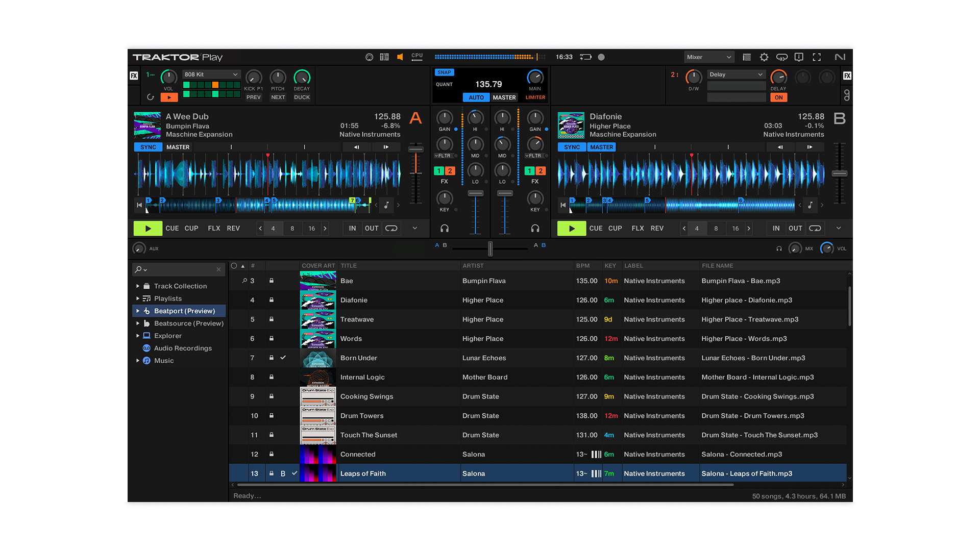Viewport: 980px width, 551px height.
Task: Open the CPU usage indicator
Action: click(x=416, y=57)
